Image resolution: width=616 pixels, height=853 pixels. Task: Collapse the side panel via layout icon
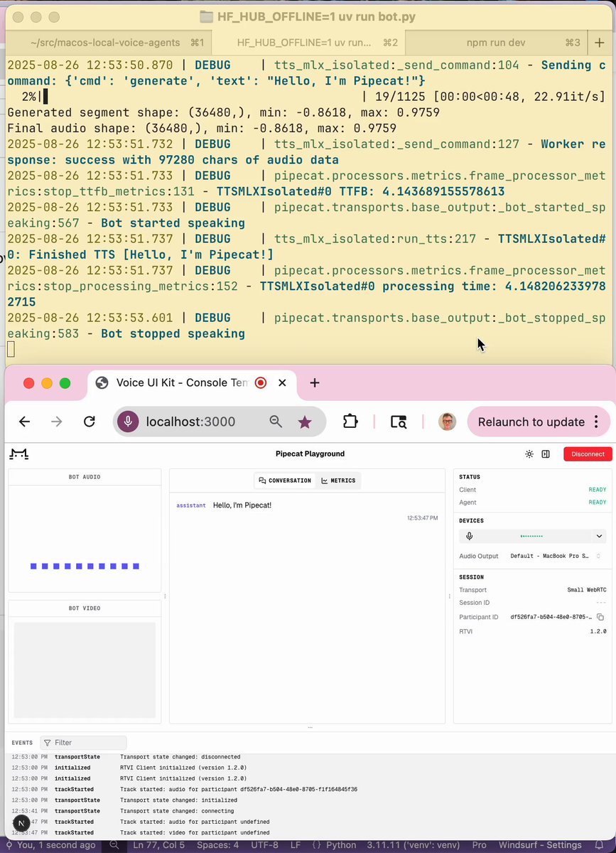(x=546, y=454)
